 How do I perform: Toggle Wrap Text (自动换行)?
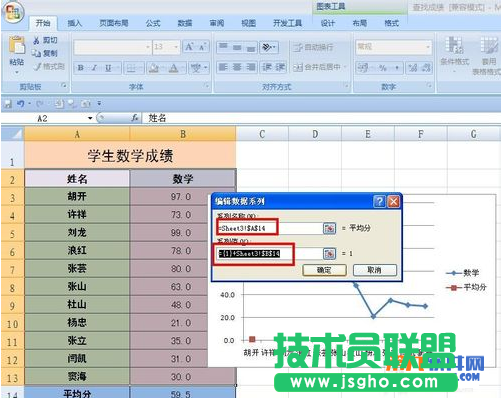click(x=313, y=47)
